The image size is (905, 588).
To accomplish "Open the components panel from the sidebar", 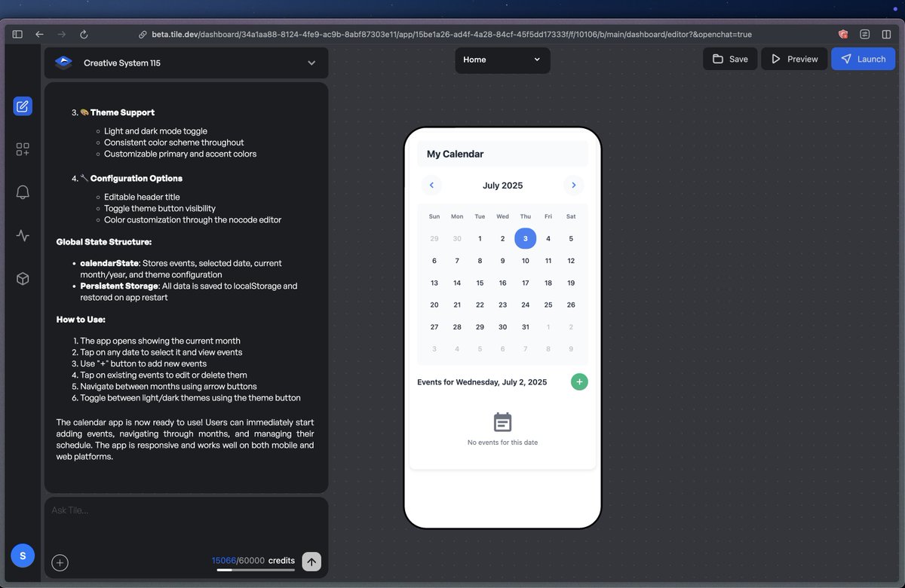I will click(x=23, y=149).
